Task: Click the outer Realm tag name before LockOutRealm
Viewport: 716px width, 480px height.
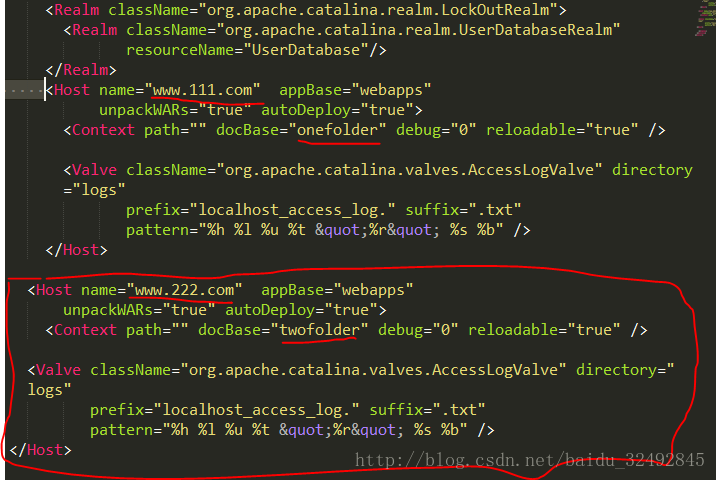Action: [x=76, y=10]
